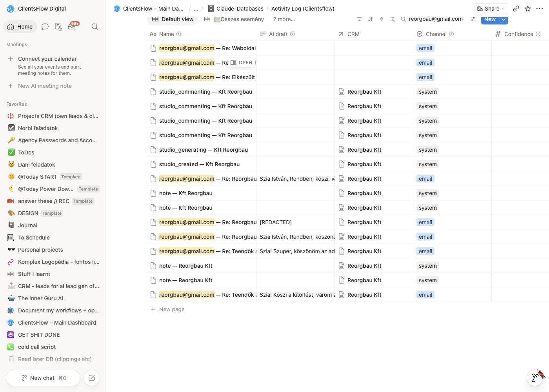Click the blue New button
This screenshot has width=549, height=392.
click(x=490, y=19)
